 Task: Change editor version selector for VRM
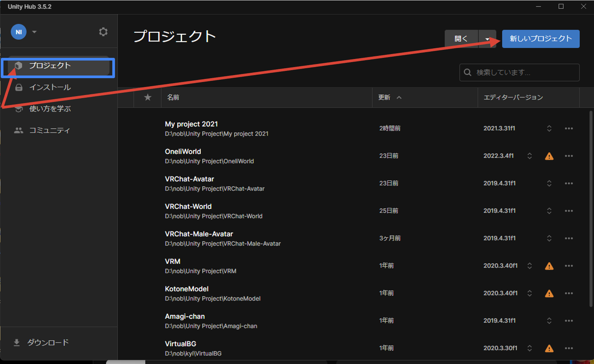529,266
